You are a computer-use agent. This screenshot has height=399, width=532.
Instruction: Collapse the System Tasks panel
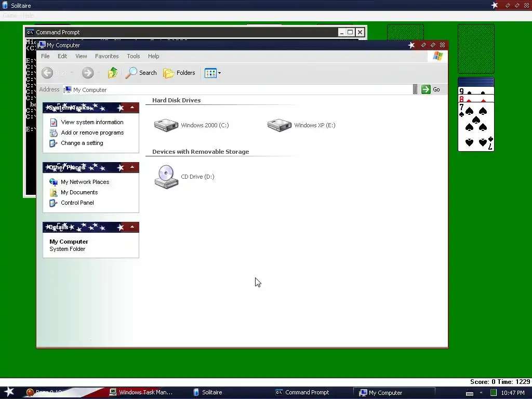(x=132, y=108)
